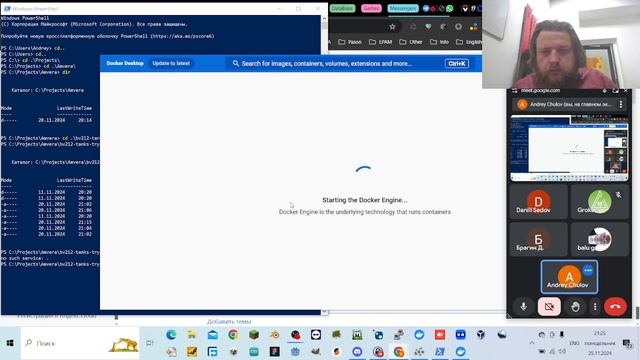640x360 pixels.
Task: Click the Docker Desktop title label
Action: pos(125,63)
